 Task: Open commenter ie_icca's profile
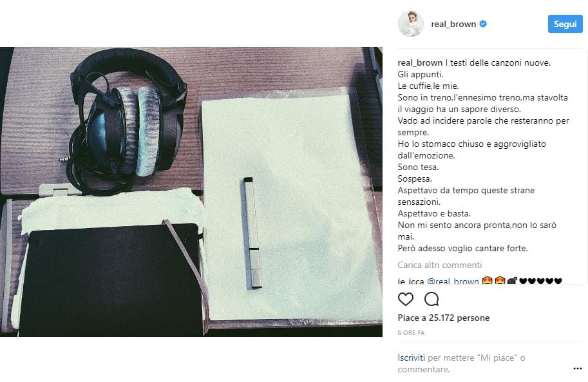tap(411, 281)
